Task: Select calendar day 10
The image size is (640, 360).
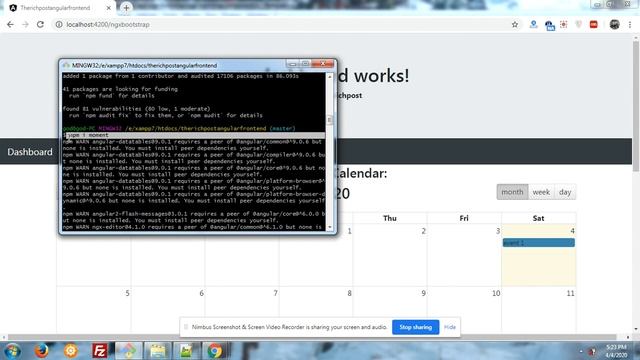Action: [x=496, y=293]
